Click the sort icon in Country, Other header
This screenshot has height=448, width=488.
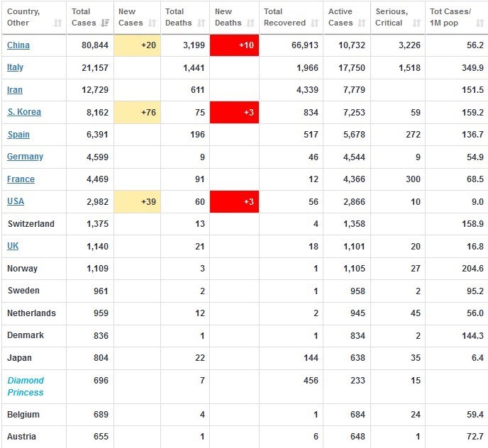click(x=57, y=23)
